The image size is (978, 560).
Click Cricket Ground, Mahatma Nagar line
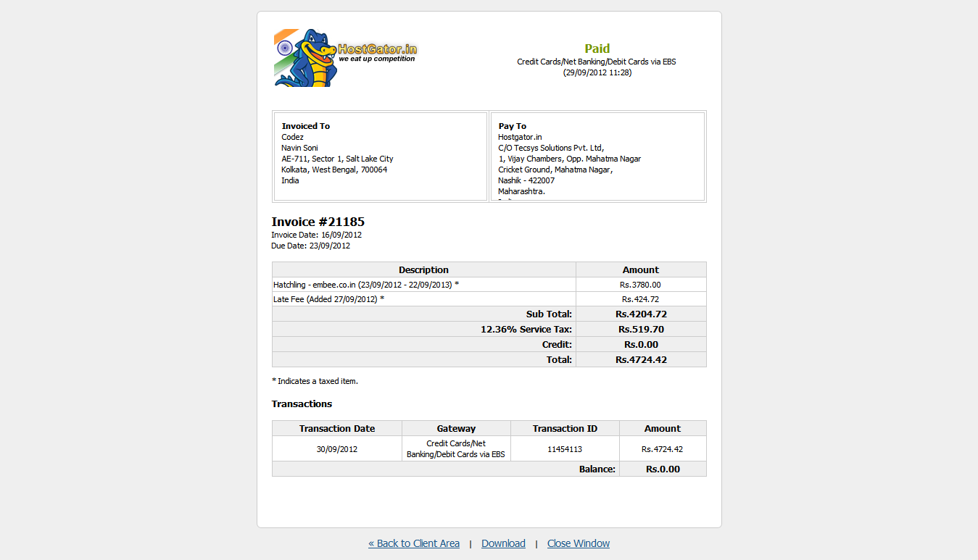[x=555, y=170]
